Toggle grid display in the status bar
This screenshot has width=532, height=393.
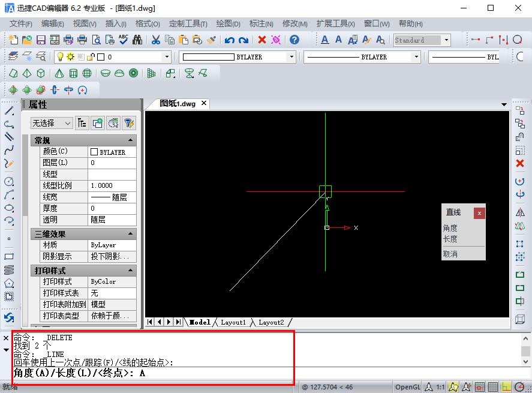coord(492,386)
